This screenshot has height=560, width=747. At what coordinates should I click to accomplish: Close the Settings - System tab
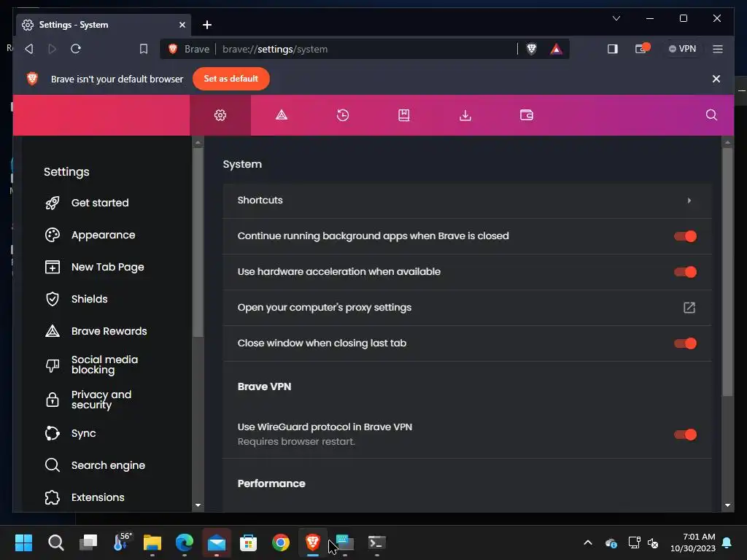tap(182, 25)
